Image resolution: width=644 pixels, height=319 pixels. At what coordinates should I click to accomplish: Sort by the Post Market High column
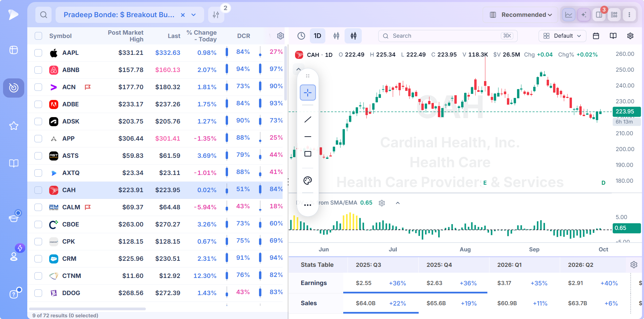point(126,36)
